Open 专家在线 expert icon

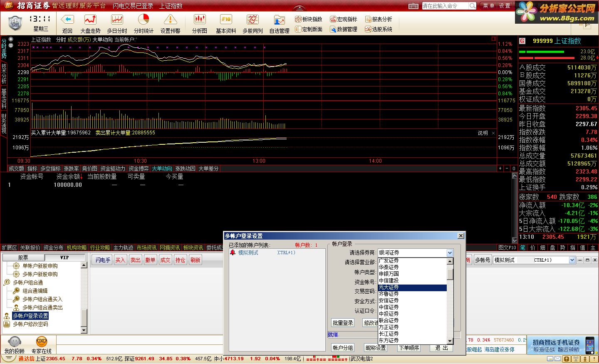42,342
